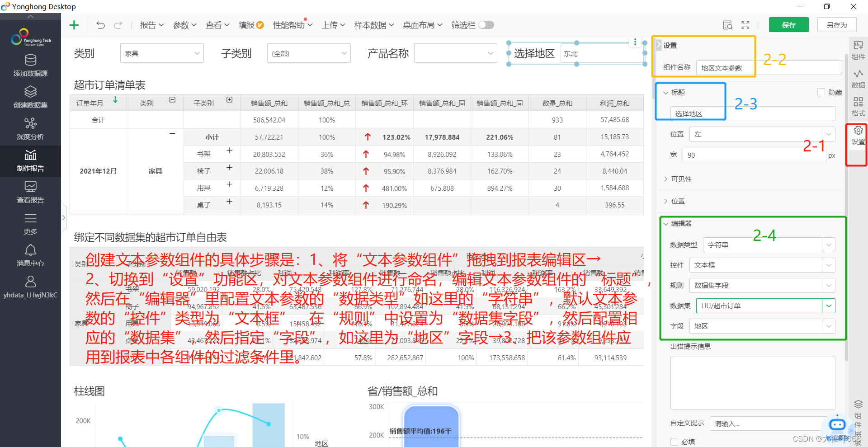
Task: Click the 选择地区 东北 text parameter box
Action: click(x=602, y=53)
